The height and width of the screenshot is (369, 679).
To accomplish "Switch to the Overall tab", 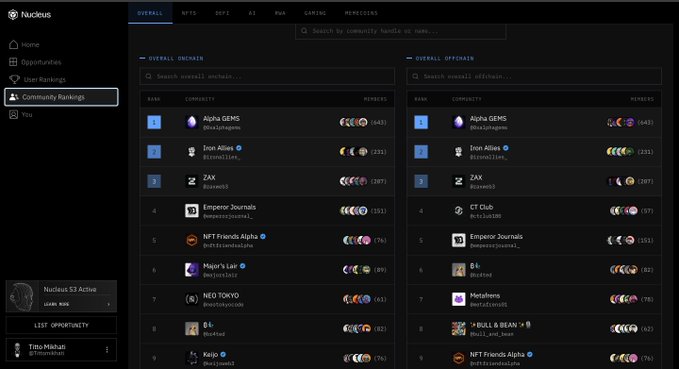I will click(150, 13).
